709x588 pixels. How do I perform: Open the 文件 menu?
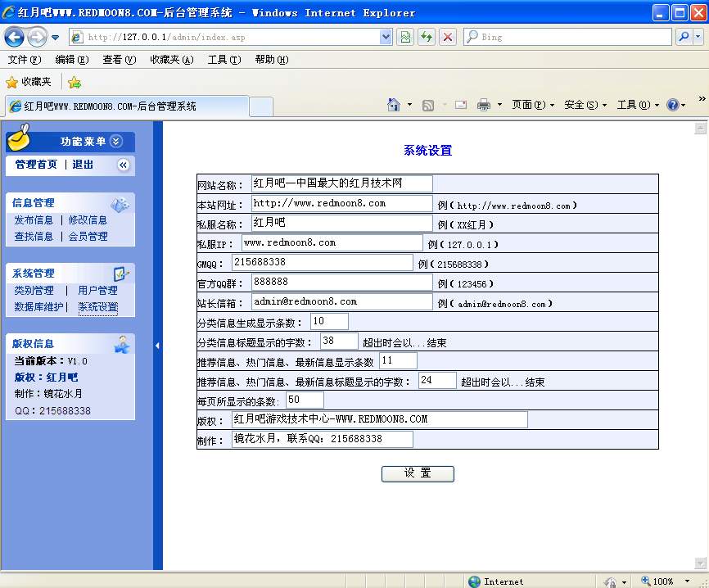point(24,60)
